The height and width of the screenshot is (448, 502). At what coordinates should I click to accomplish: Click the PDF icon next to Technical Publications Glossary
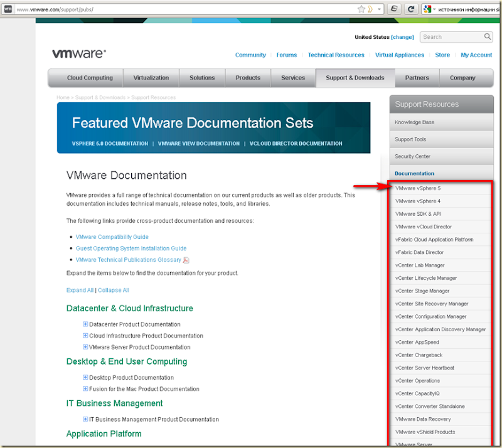pyautogui.click(x=186, y=260)
